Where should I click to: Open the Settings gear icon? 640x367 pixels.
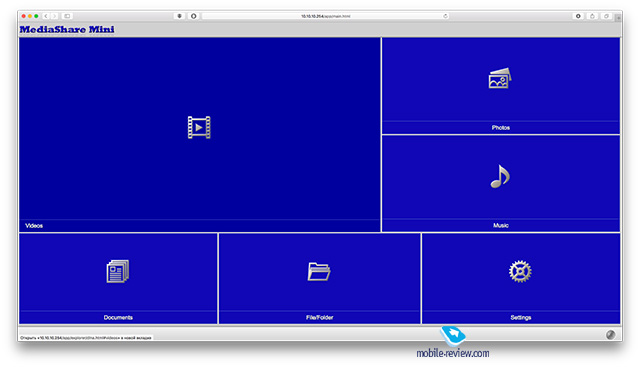(x=520, y=271)
